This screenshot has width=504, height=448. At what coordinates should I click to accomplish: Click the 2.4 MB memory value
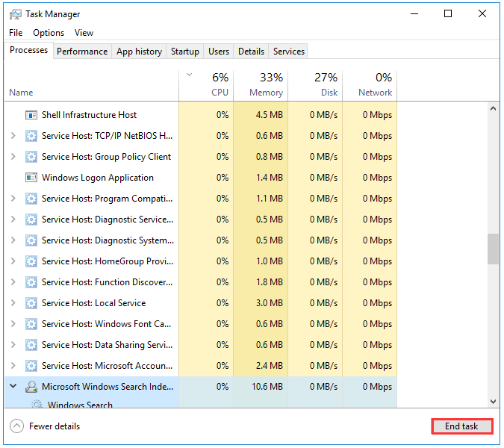[270, 366]
